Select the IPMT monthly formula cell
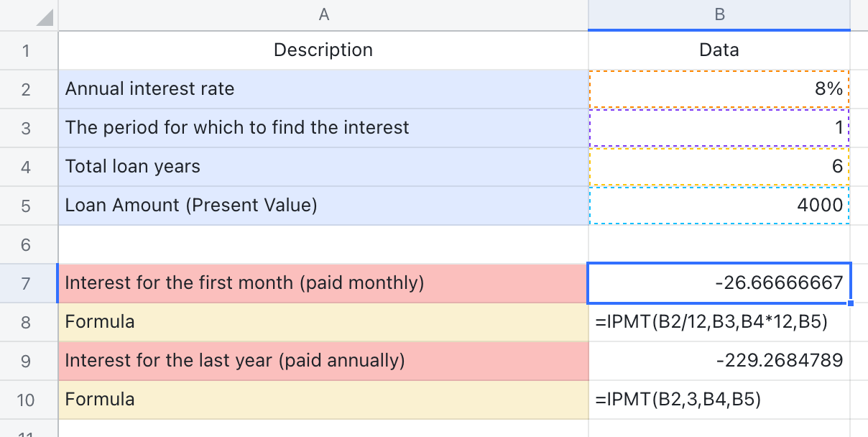The width and height of the screenshot is (868, 437). 719,321
